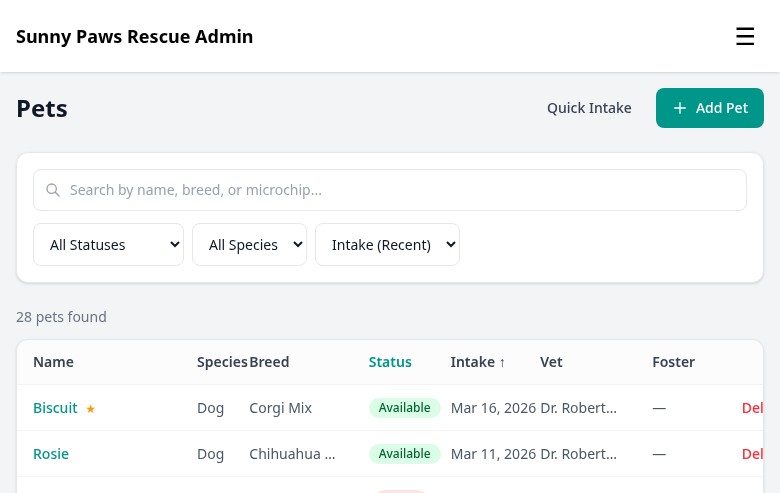
Task: Click the search magnifier icon
Action: coord(53,190)
